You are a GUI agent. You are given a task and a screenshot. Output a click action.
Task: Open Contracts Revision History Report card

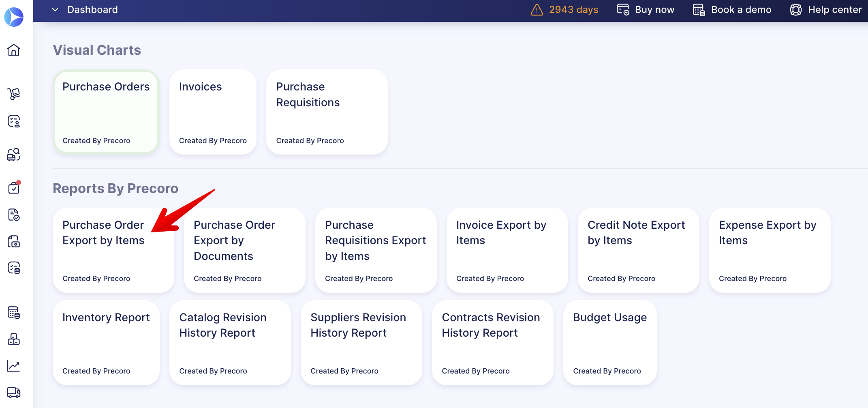(493, 343)
